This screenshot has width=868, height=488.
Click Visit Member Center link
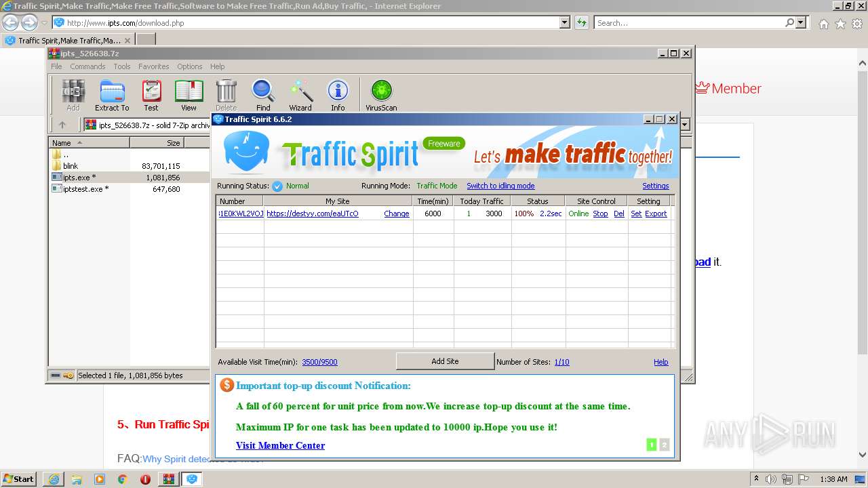(x=280, y=445)
